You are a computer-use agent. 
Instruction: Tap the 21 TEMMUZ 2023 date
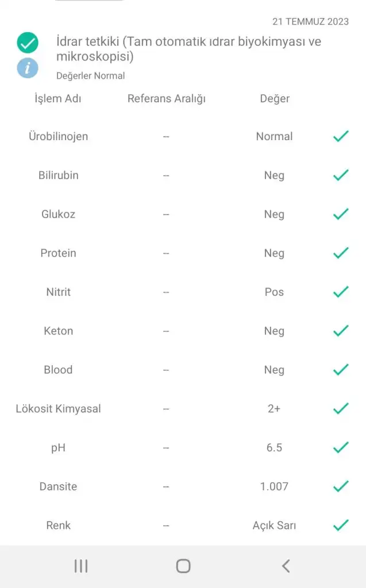pos(310,22)
